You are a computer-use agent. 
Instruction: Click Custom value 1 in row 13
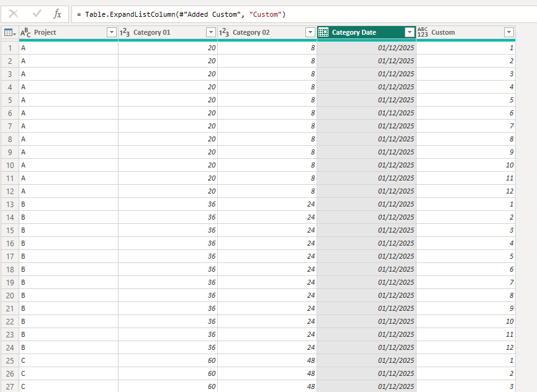click(466, 205)
